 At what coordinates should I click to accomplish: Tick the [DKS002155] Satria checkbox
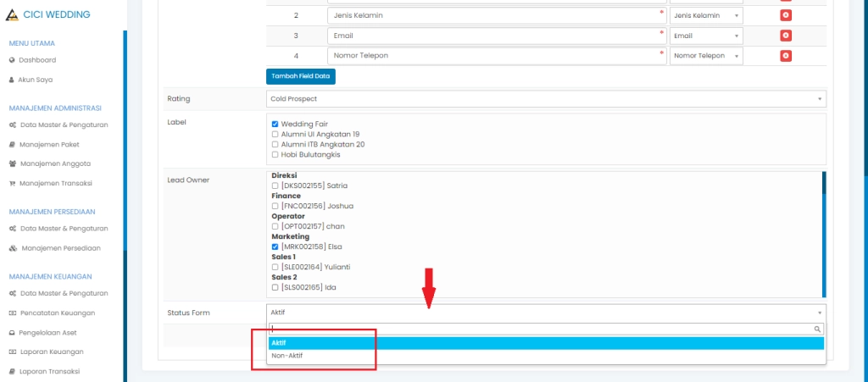point(275,185)
